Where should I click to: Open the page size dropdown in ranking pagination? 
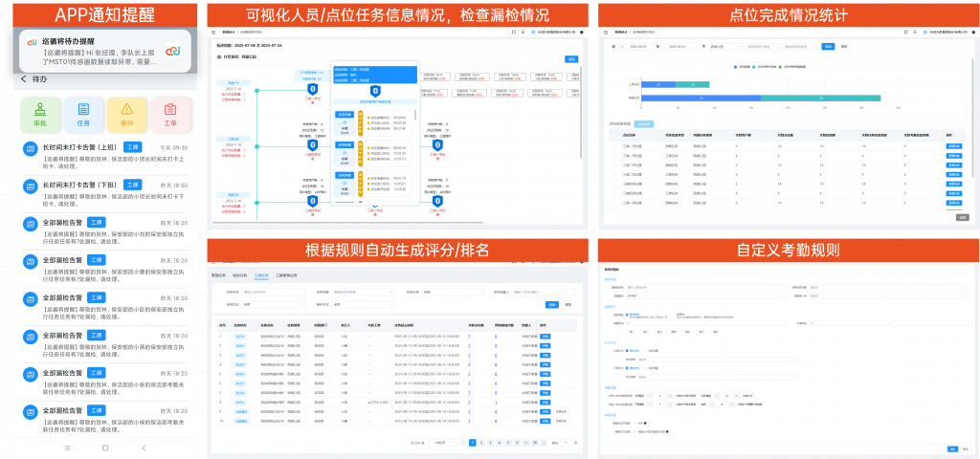pyautogui.click(x=439, y=443)
